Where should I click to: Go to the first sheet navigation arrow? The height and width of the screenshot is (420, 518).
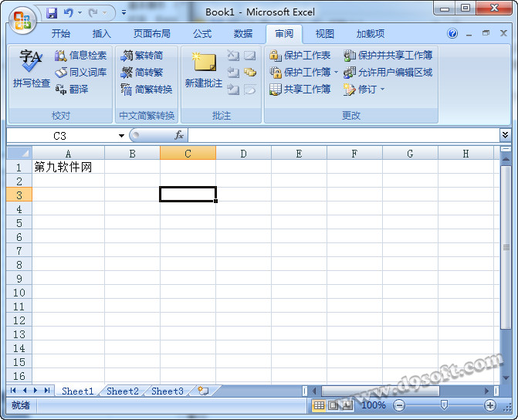13,391
